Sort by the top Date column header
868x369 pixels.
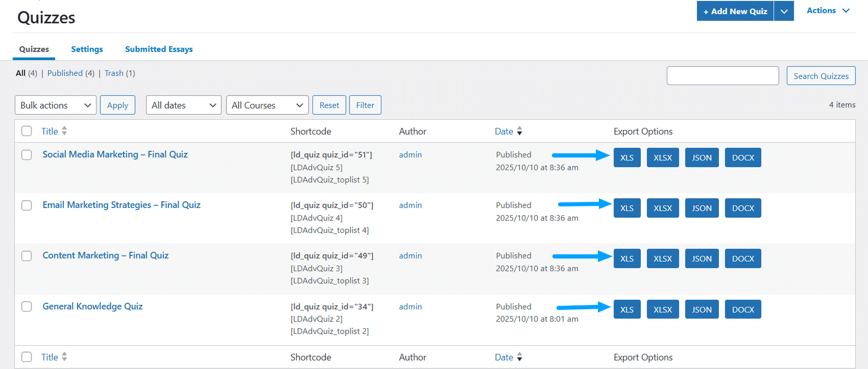pyautogui.click(x=504, y=131)
